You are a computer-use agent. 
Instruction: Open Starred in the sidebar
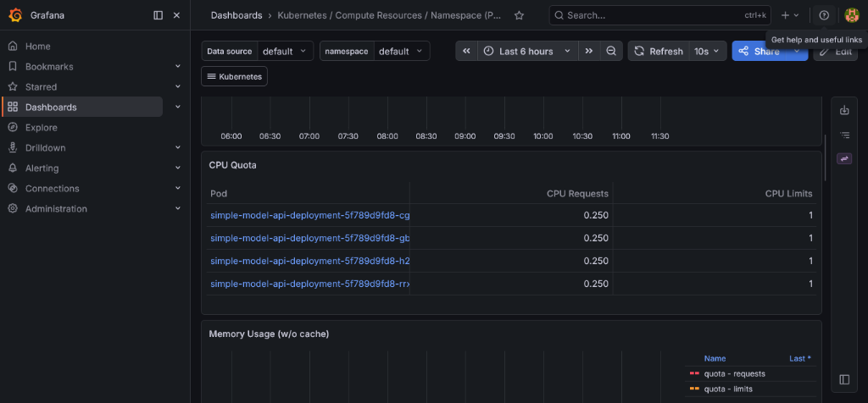[x=41, y=87]
